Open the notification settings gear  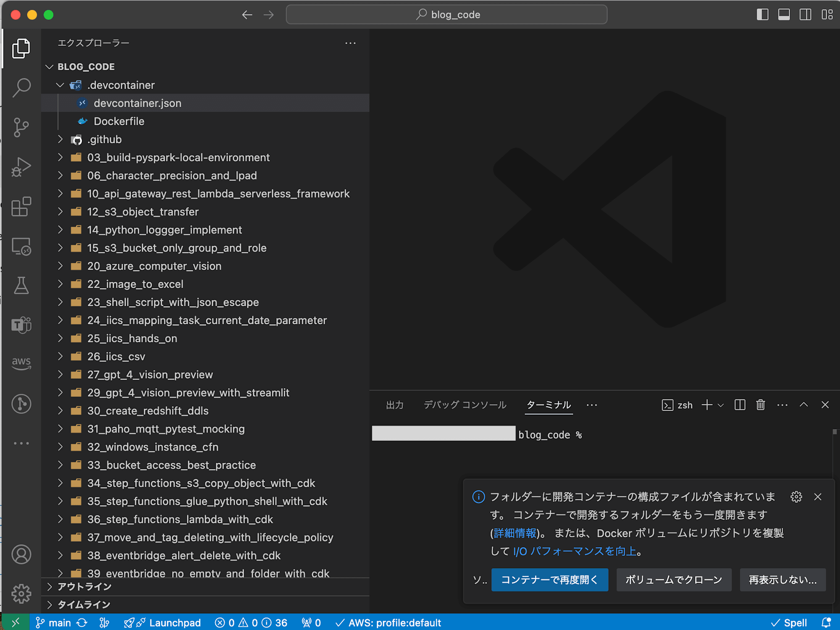tap(796, 497)
